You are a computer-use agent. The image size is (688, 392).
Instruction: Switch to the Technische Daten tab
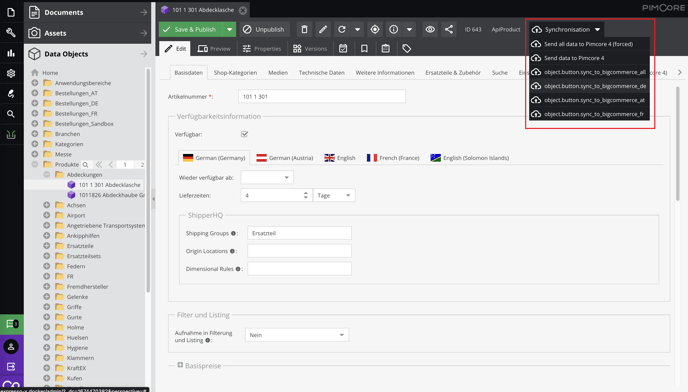322,73
